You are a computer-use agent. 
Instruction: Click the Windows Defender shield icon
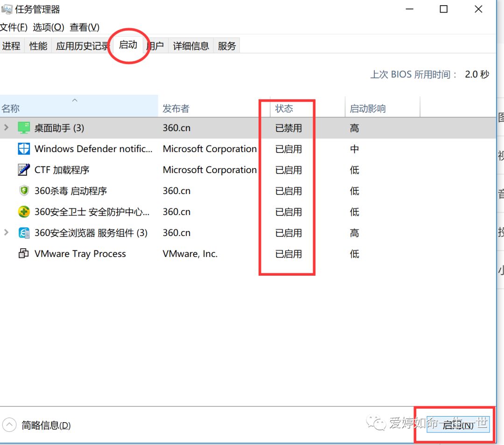pyautogui.click(x=24, y=149)
